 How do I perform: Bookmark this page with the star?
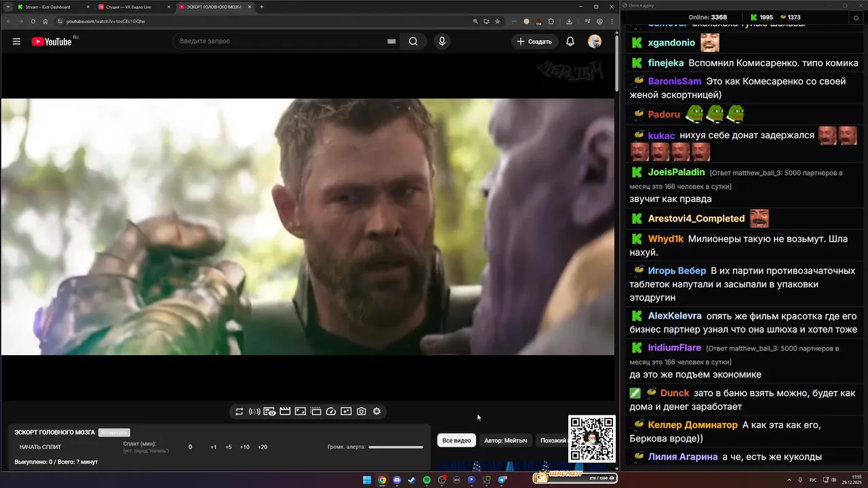click(x=497, y=21)
